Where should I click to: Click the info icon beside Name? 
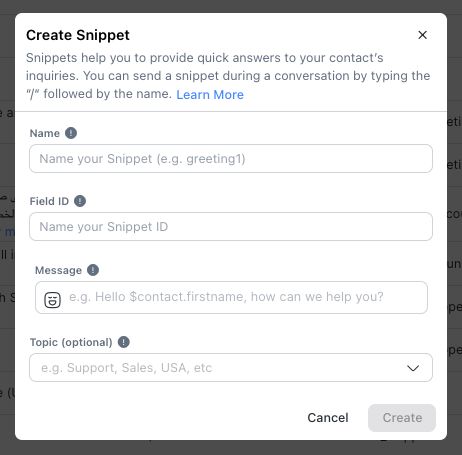click(71, 133)
